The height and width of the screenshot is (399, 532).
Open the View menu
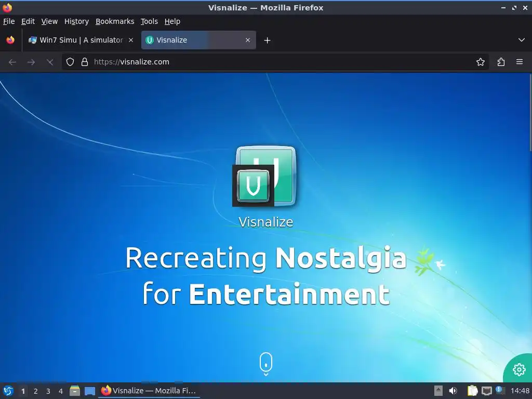[49, 21]
